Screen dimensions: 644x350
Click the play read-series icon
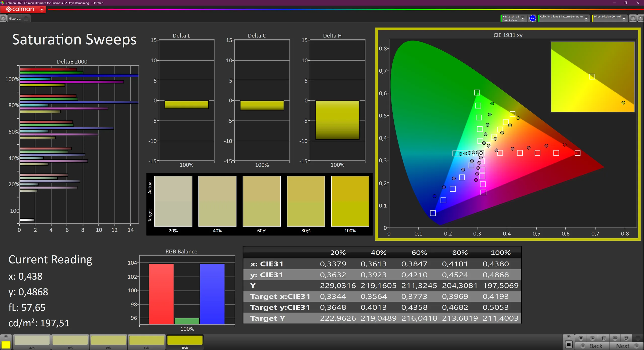592,338
